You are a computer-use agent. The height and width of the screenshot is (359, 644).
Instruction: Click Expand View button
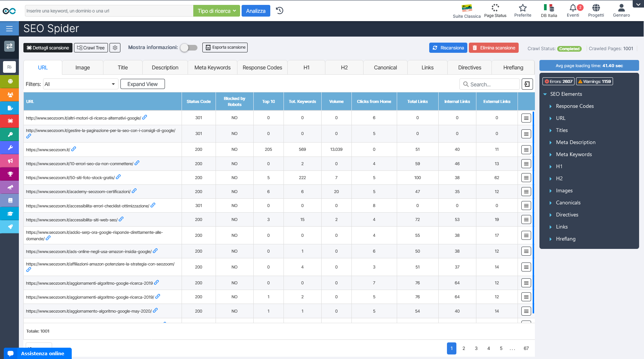point(143,84)
